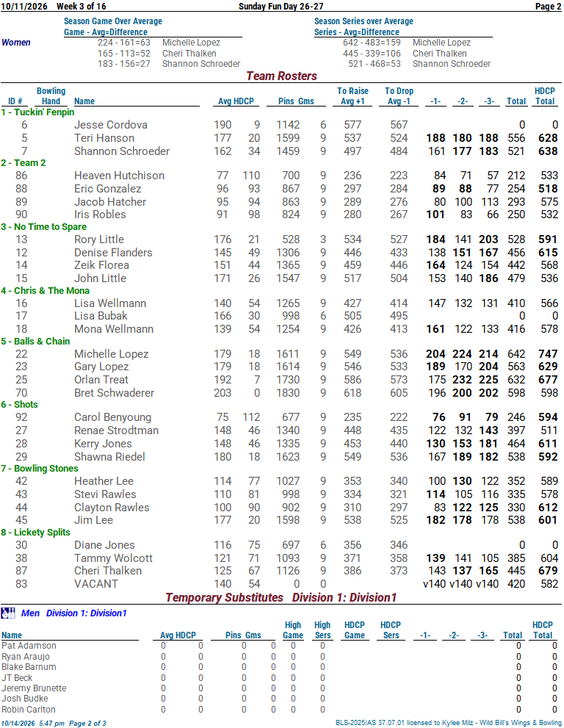Viewport: 564px width, 728px height.
Task: Select player name 'Heaven Hutchison'
Action: point(119,176)
